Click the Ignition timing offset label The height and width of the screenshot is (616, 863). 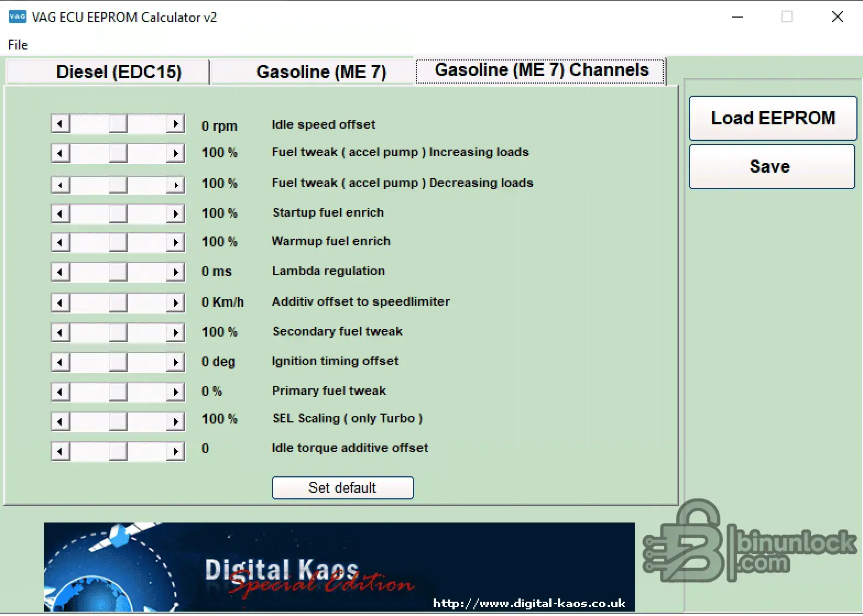click(x=335, y=361)
